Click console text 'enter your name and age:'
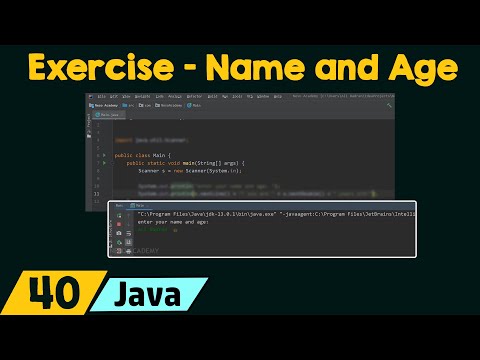Viewport: 480px width, 360px height. [173, 222]
